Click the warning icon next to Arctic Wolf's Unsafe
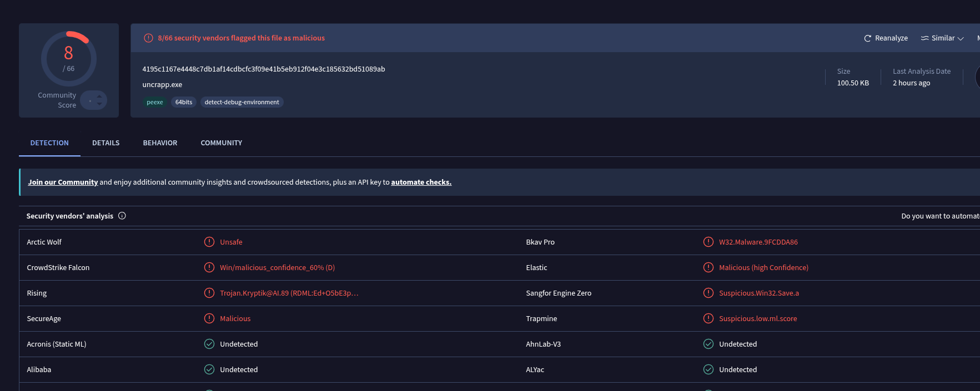The image size is (980, 391). point(209,242)
